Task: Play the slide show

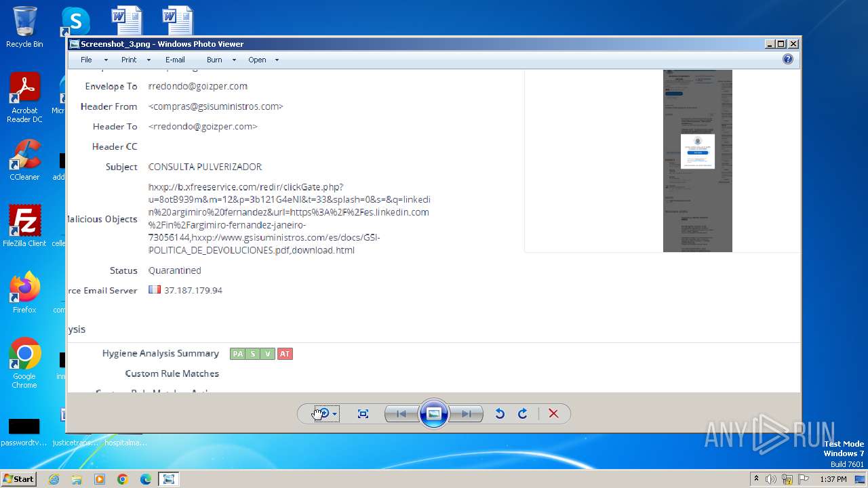Action: pos(434,413)
